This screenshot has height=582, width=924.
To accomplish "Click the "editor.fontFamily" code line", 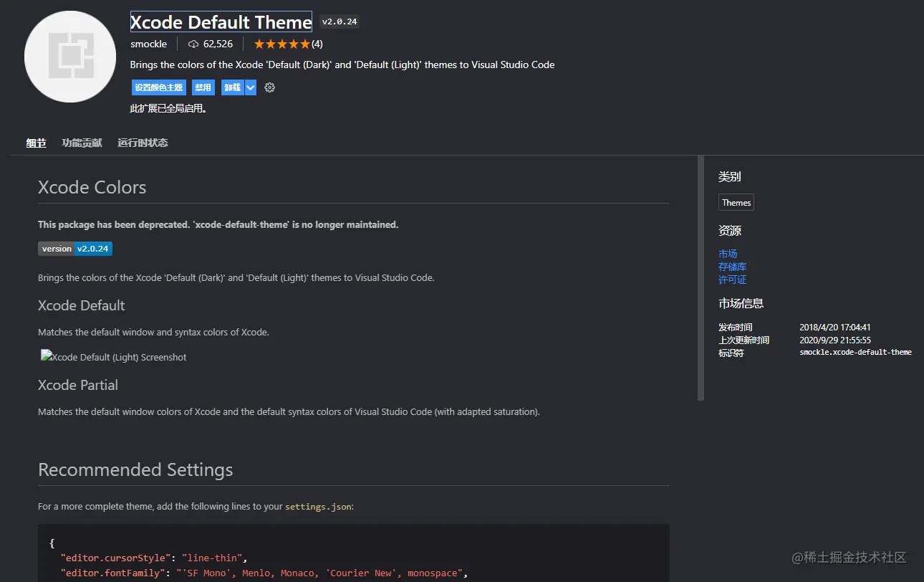I will tap(264, 573).
